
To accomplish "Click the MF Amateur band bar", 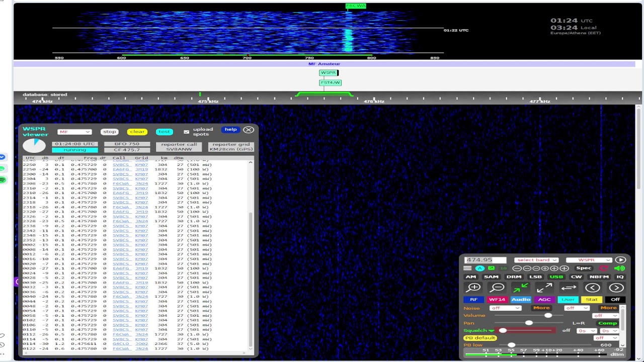I will (x=325, y=64).
